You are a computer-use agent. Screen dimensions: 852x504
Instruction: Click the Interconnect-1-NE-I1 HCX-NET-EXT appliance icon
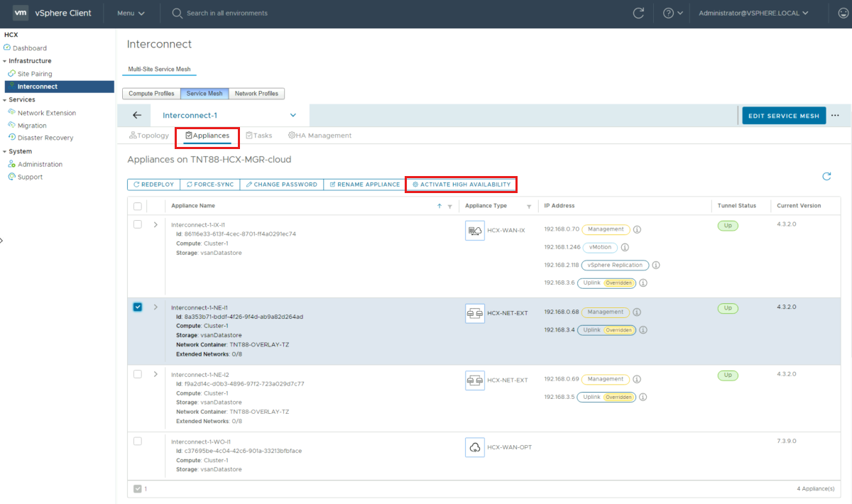[475, 313]
